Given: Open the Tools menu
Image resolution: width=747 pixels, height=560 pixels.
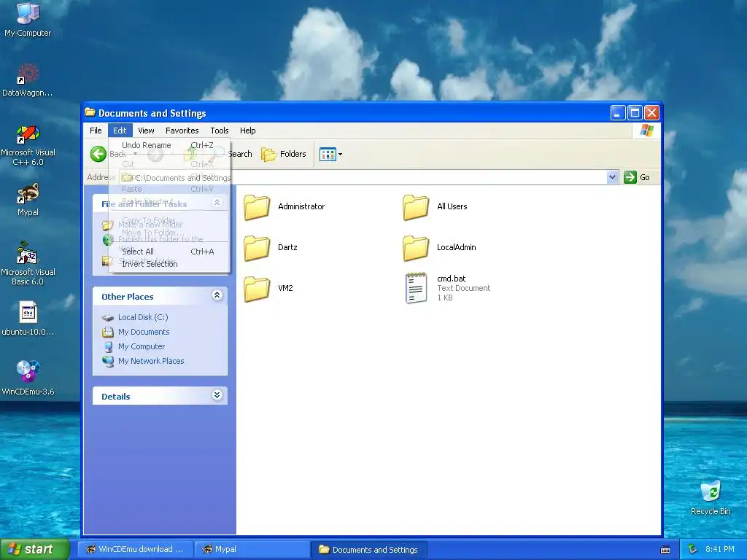Looking at the screenshot, I should click(x=220, y=131).
